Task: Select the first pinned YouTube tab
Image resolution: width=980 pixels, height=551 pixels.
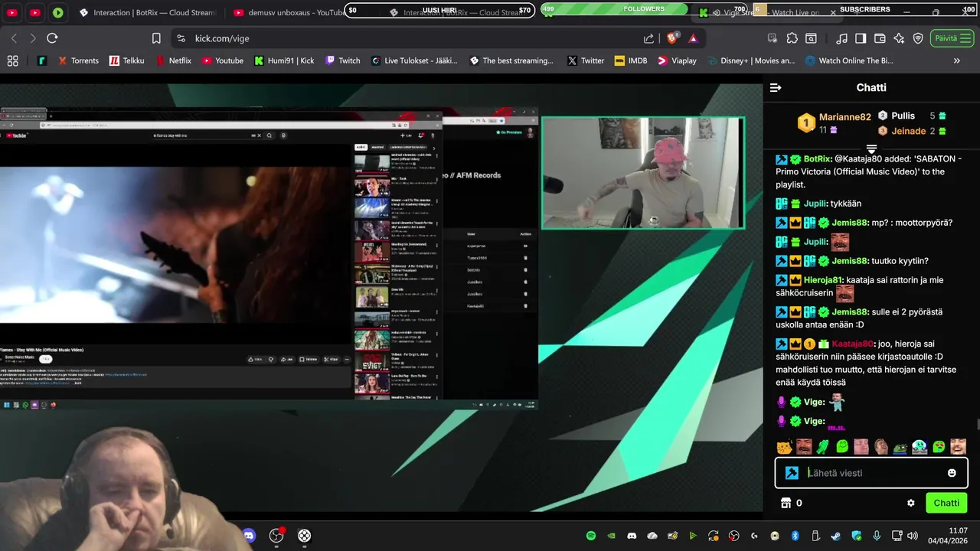Action: [12, 12]
